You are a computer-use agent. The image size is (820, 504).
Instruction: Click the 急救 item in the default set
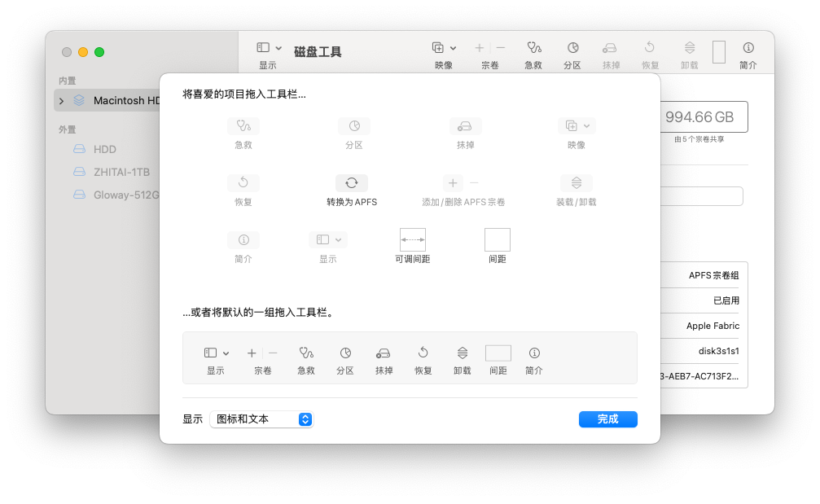[x=305, y=353]
